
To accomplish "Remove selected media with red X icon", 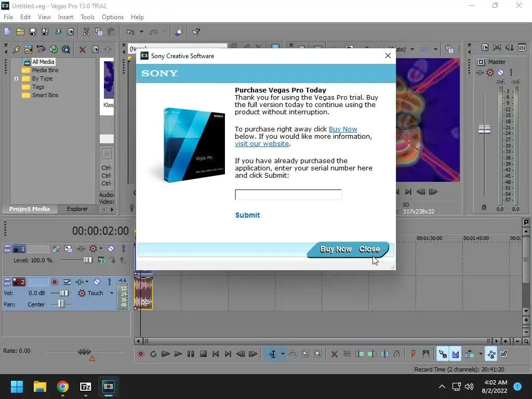I will point(83,49).
